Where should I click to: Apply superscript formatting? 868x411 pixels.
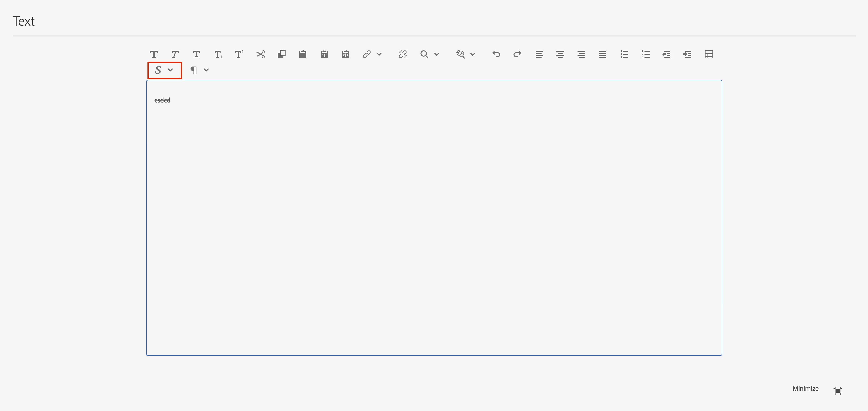(239, 54)
